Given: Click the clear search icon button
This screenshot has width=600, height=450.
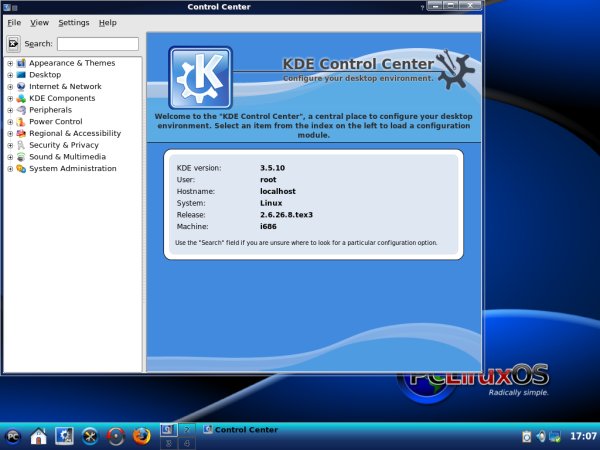Looking at the screenshot, I should tap(13, 43).
